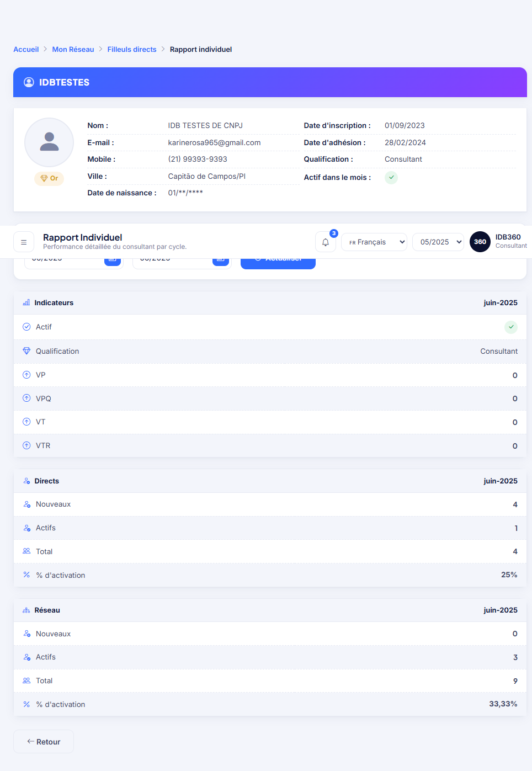
Task: Click the user icon beside IDBTESTES
Action: tap(29, 82)
